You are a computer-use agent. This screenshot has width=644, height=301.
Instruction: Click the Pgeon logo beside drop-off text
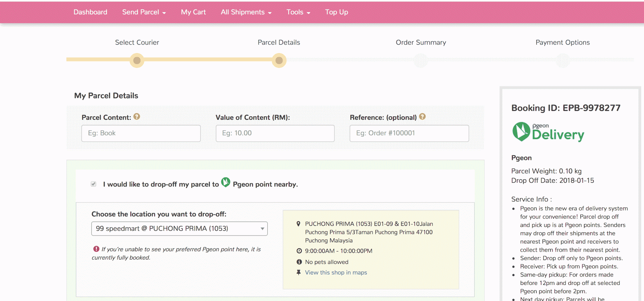(x=226, y=182)
